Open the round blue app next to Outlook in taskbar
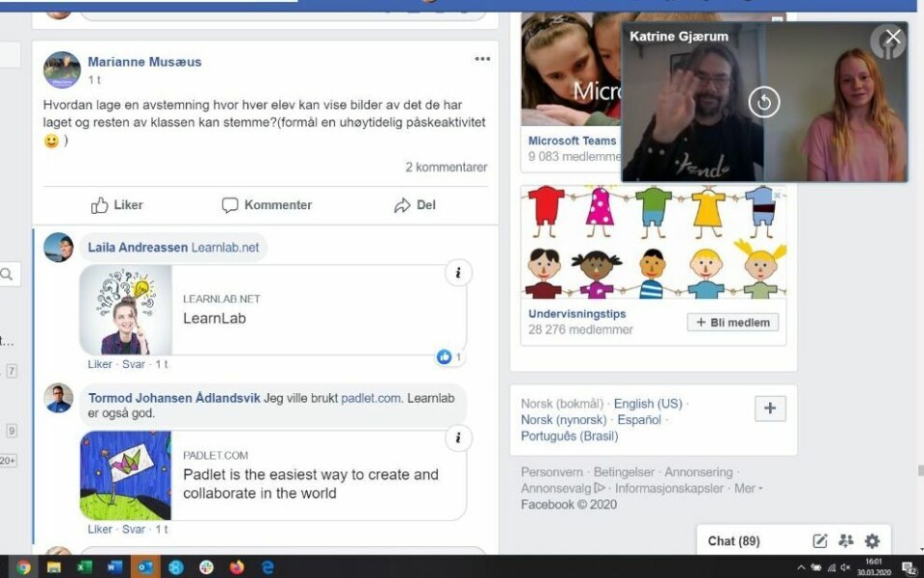 click(x=175, y=567)
